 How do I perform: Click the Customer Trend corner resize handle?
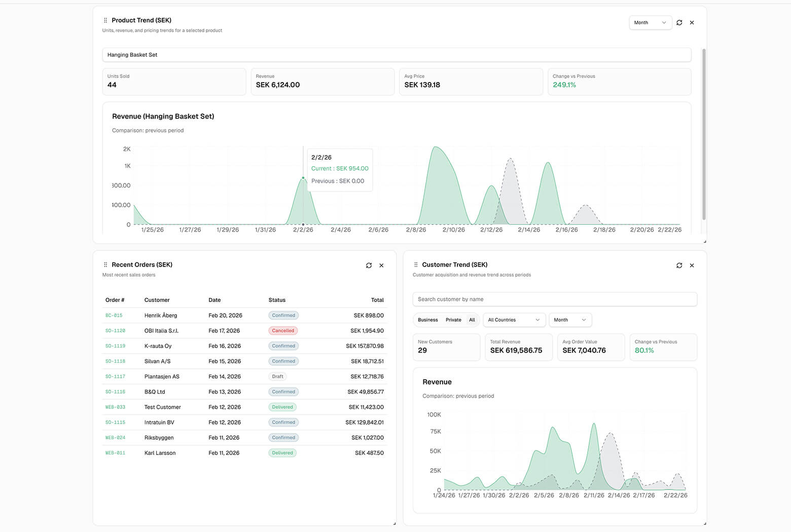[705, 523]
